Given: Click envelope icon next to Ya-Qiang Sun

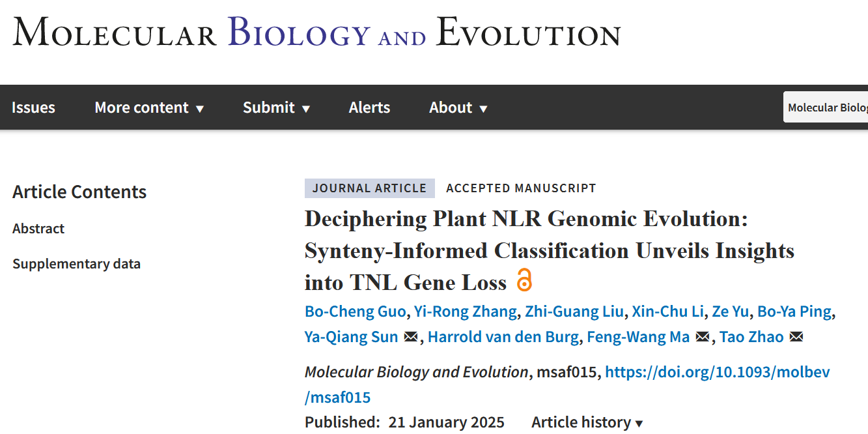Looking at the screenshot, I should [411, 337].
